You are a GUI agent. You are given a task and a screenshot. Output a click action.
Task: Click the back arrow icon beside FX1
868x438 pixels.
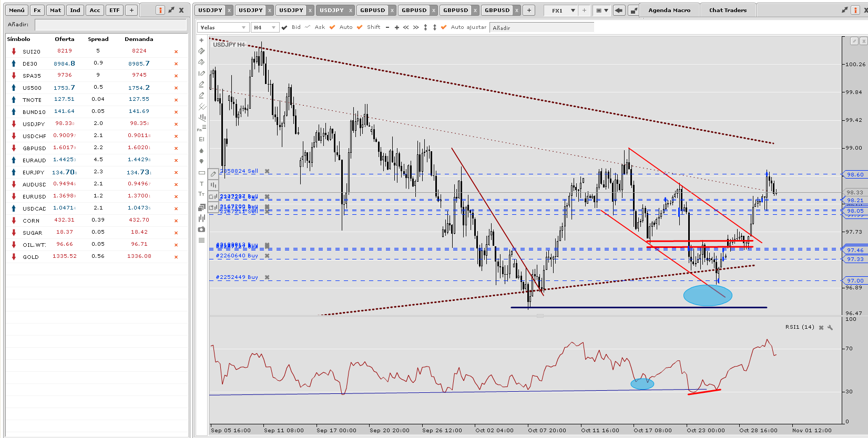click(x=619, y=11)
